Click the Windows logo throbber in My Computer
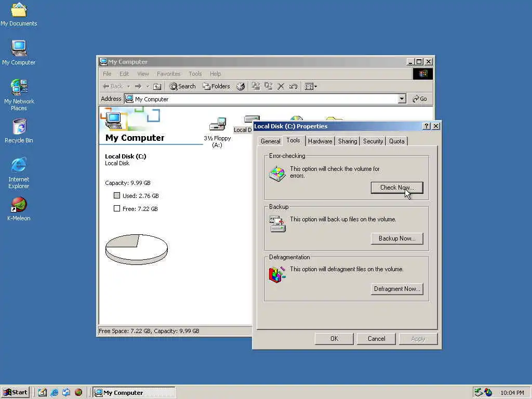 coord(423,74)
